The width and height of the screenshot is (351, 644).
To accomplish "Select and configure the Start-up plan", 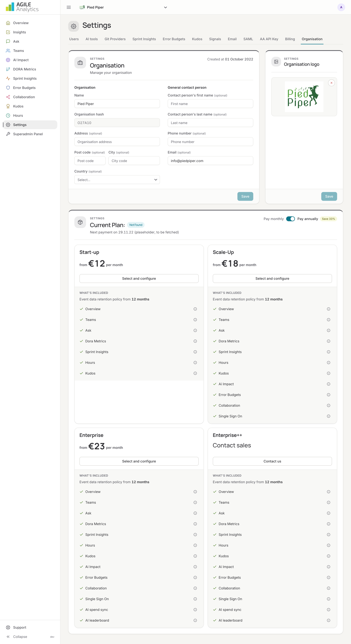I will [139, 279].
